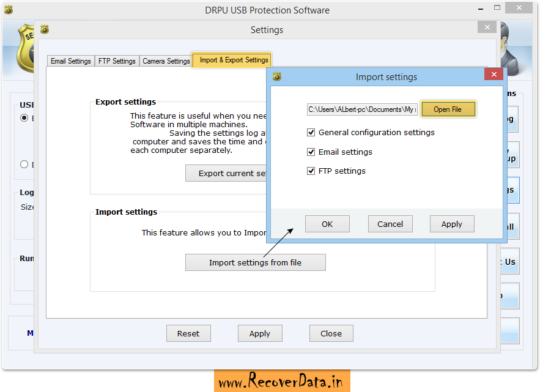
Task: Switch to Email Settings tab
Action: pos(70,61)
